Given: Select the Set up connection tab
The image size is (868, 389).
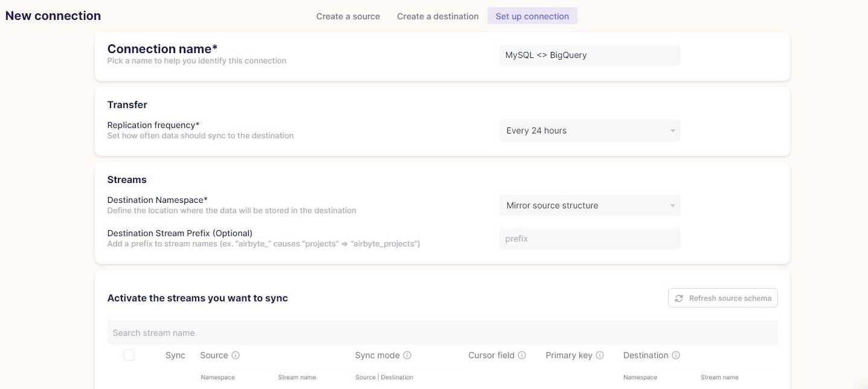Looking at the screenshot, I should (532, 16).
